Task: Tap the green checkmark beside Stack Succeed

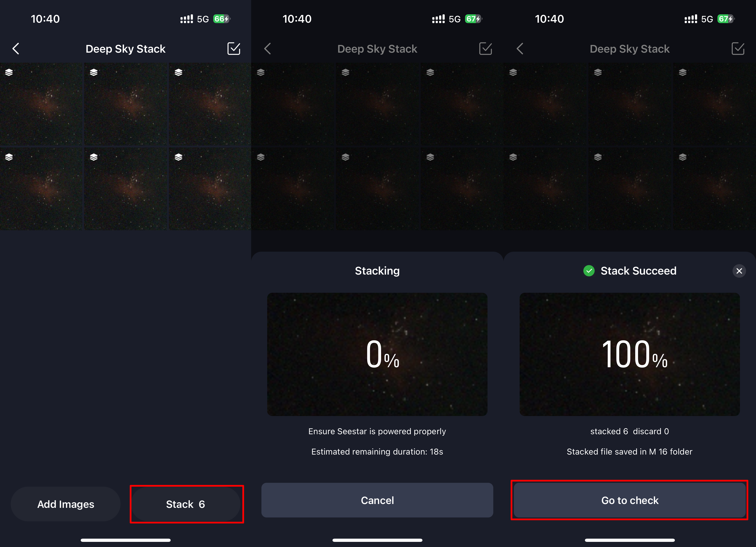Action: [x=589, y=271]
